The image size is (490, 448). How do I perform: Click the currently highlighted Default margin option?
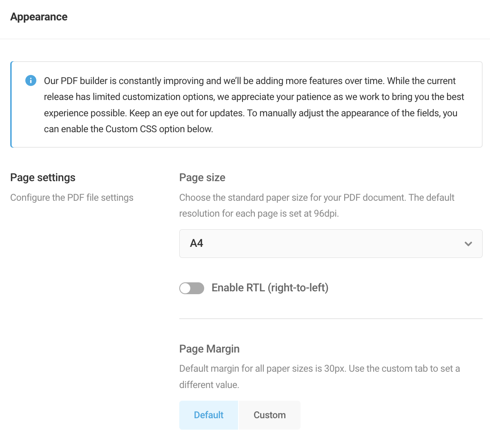click(208, 415)
